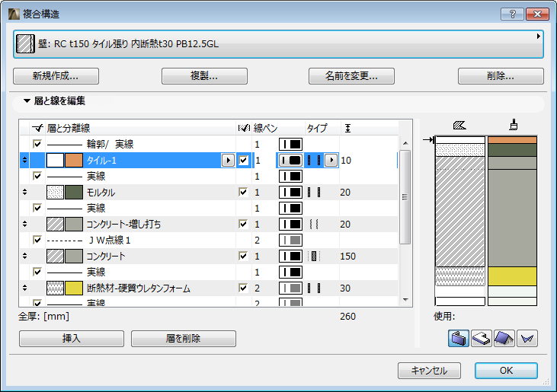Open building material popup for タイル-1

pos(228,161)
